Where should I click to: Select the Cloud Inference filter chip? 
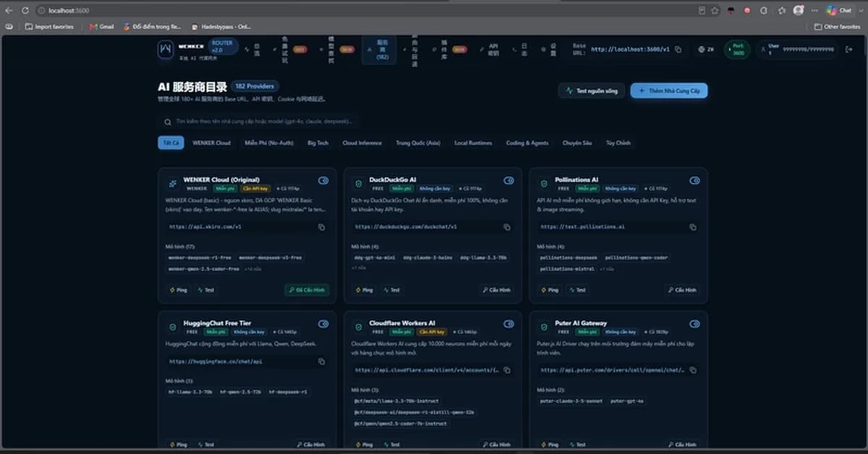coord(362,143)
